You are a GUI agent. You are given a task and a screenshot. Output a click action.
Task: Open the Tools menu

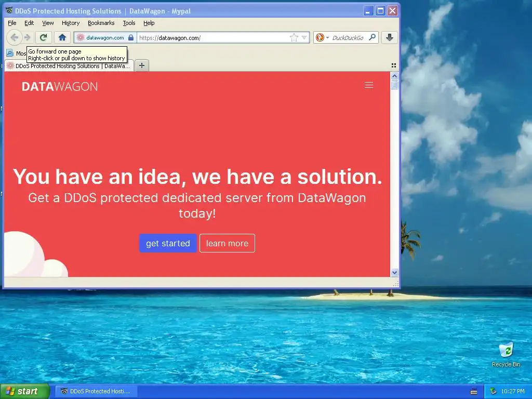(129, 23)
